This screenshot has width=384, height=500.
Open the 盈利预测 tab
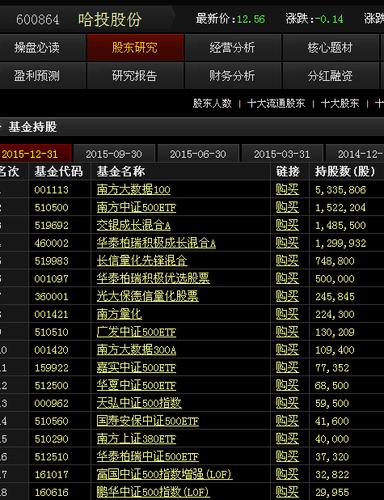click(37, 76)
